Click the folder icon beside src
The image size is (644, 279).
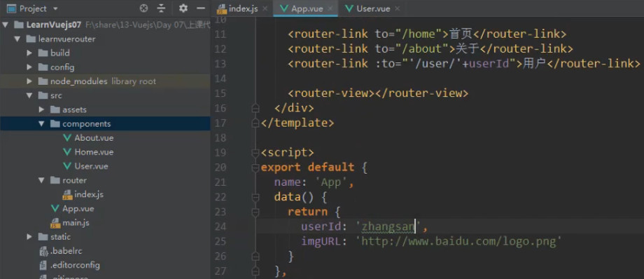pos(43,95)
